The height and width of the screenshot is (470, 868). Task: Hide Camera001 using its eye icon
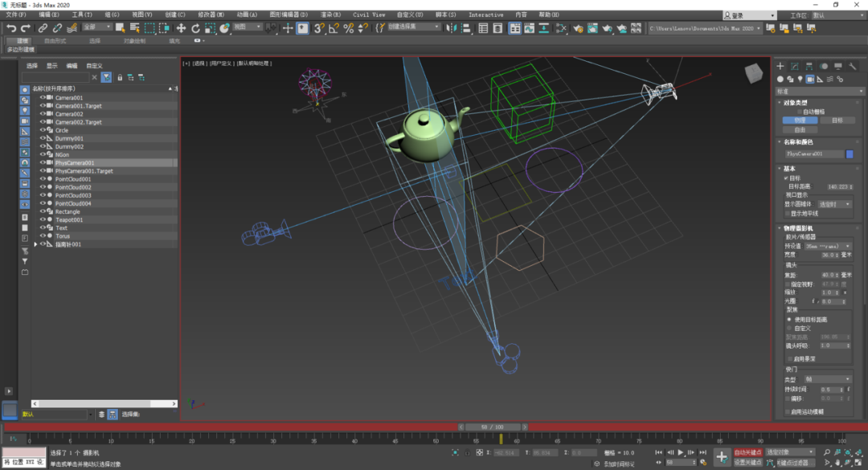(42, 97)
